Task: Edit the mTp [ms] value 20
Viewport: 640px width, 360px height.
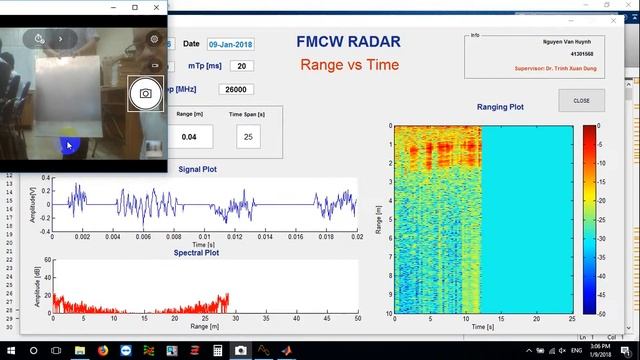Action: point(242,66)
